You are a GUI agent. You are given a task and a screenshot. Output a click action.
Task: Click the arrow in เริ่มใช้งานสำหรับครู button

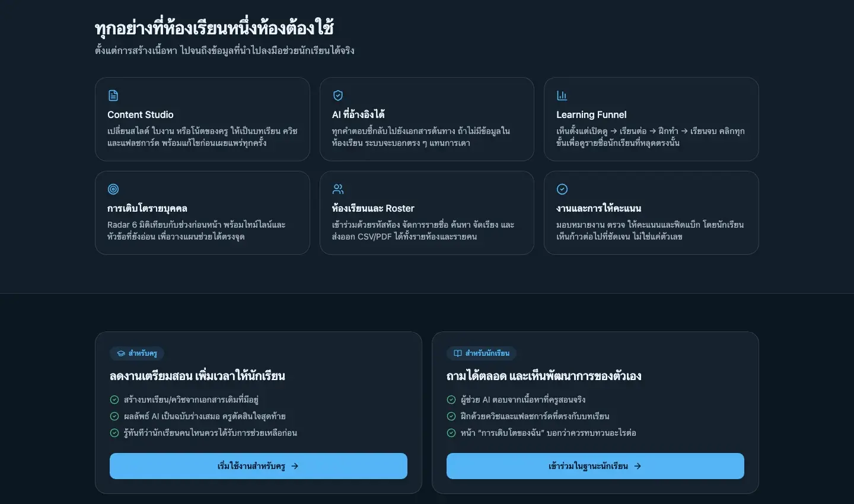pyautogui.click(x=295, y=466)
